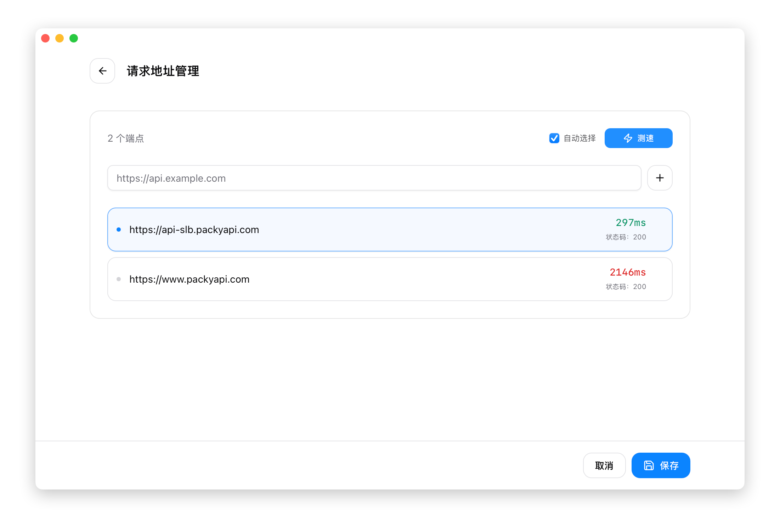Focus the https://api.example.com input field
This screenshot has height=532, width=780.
click(374, 178)
